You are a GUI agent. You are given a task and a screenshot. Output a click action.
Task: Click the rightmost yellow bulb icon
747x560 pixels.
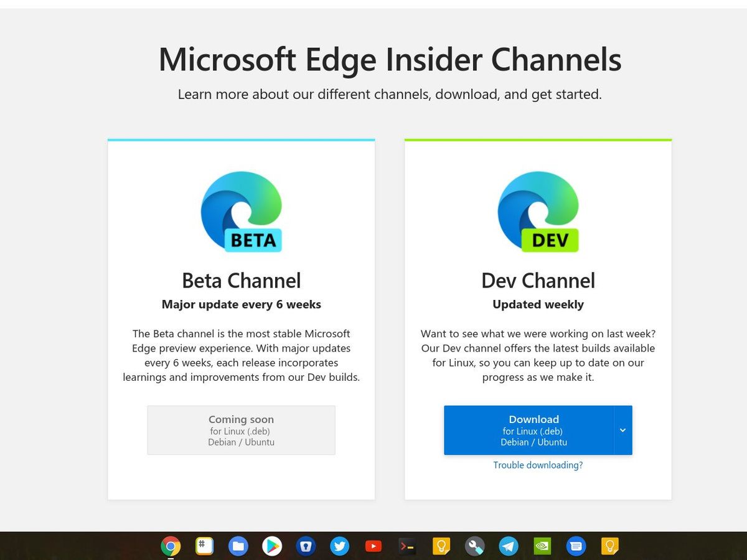pyautogui.click(x=609, y=546)
